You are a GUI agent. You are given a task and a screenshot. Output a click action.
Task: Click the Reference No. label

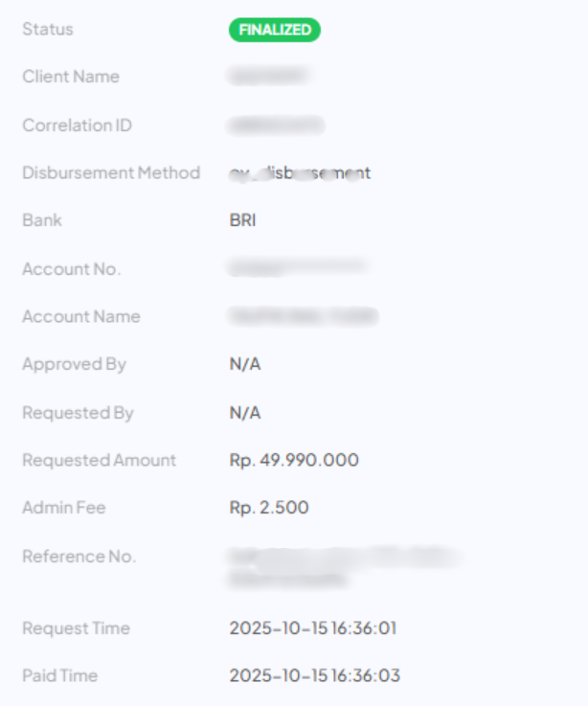click(x=79, y=557)
